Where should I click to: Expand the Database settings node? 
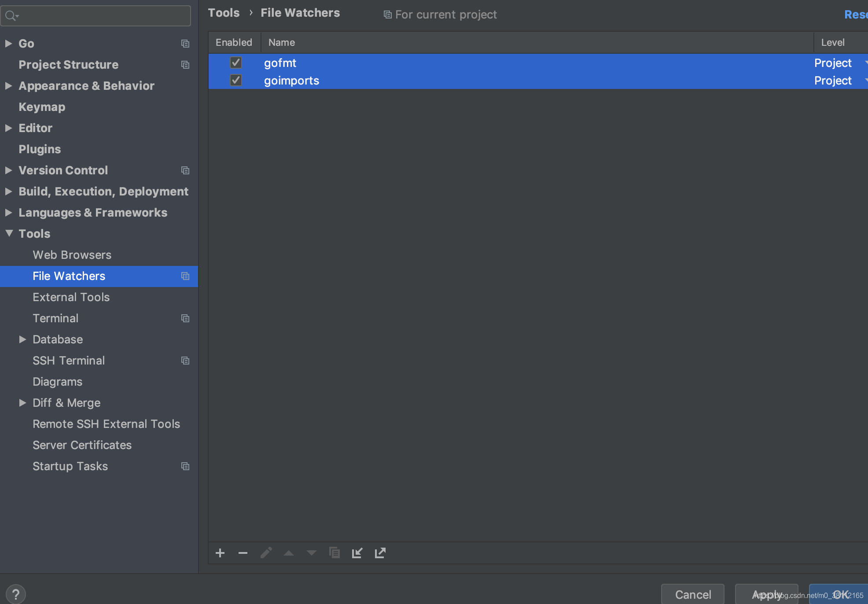(22, 339)
